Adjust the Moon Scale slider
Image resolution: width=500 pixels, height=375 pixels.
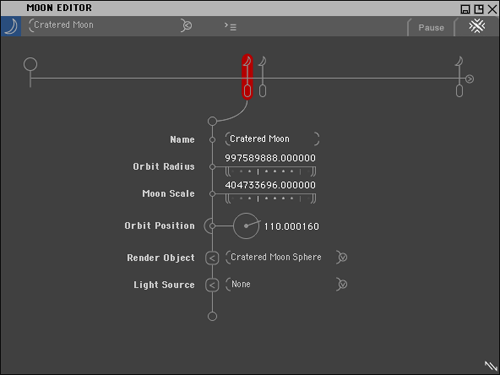(x=270, y=199)
